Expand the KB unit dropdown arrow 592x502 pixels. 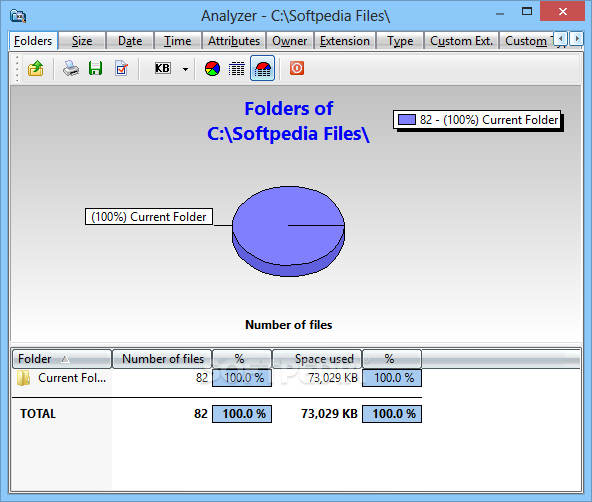tap(185, 69)
